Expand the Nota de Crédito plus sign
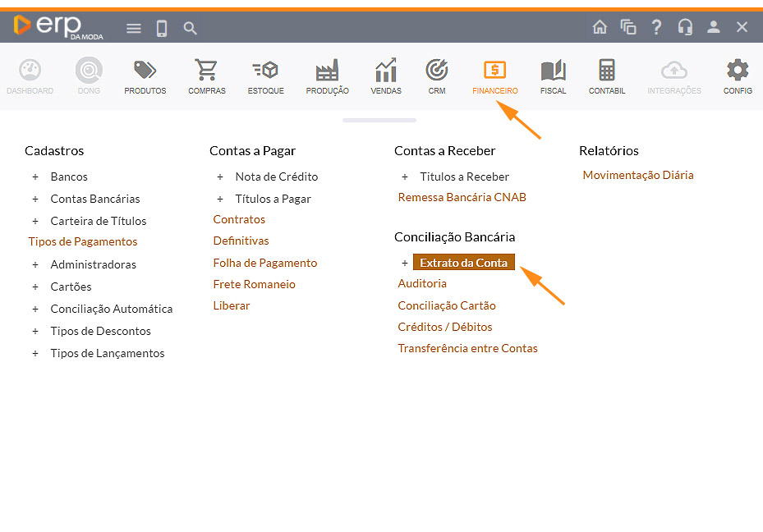763x532 pixels. (x=220, y=177)
